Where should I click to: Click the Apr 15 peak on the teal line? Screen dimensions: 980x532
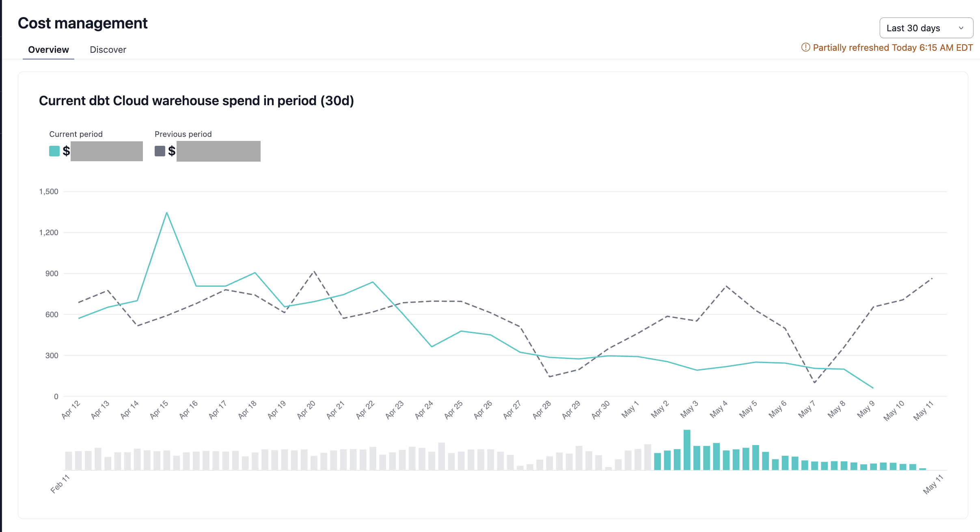coord(167,212)
